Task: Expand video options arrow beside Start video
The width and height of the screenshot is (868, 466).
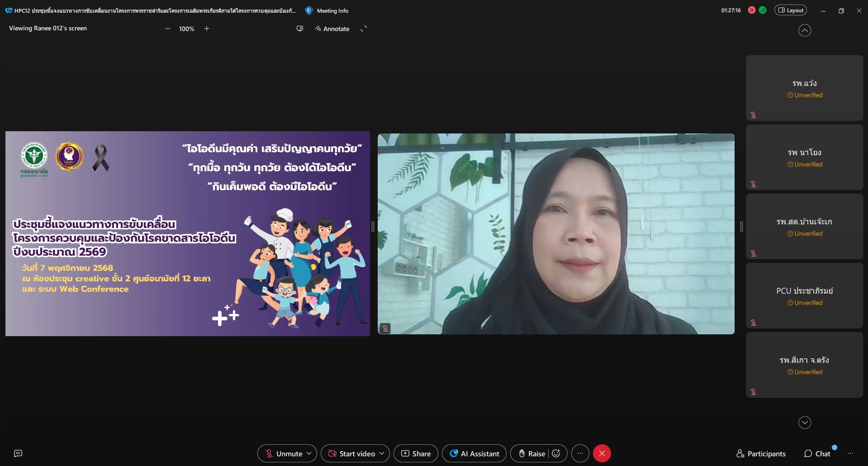Action: 382,453
